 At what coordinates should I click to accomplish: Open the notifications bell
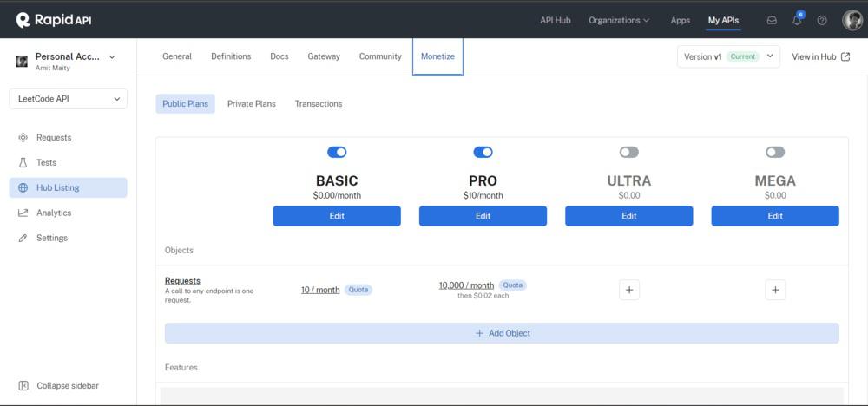click(797, 21)
